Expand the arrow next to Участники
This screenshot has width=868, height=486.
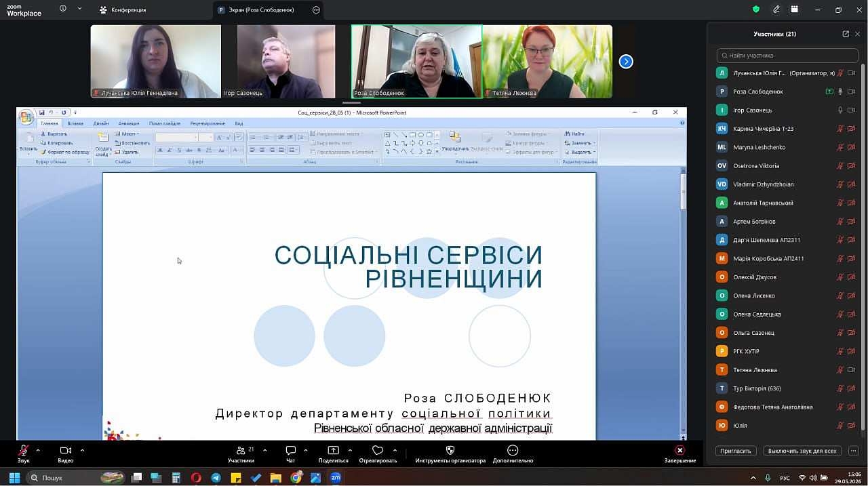point(264,450)
